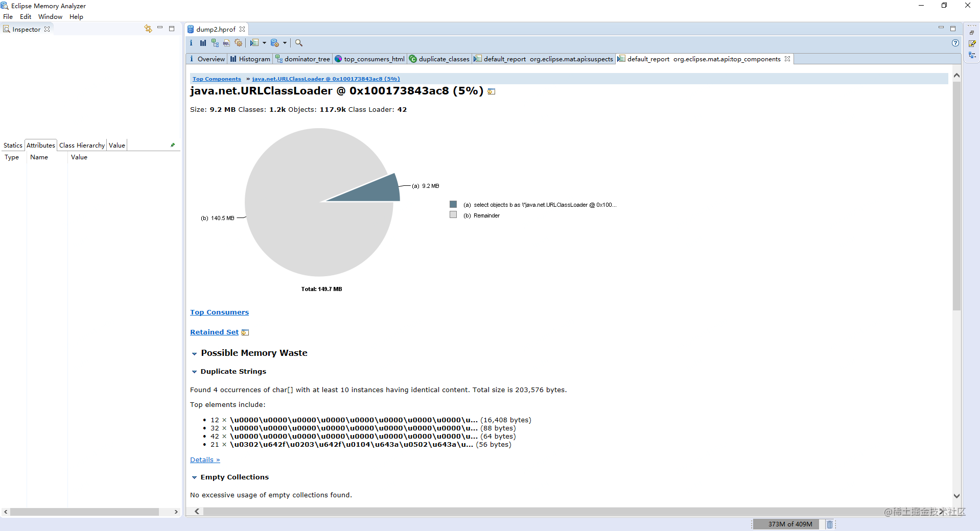Open the heap dump Overview toolbar icon
This screenshot has height=531, width=980.
click(x=191, y=43)
